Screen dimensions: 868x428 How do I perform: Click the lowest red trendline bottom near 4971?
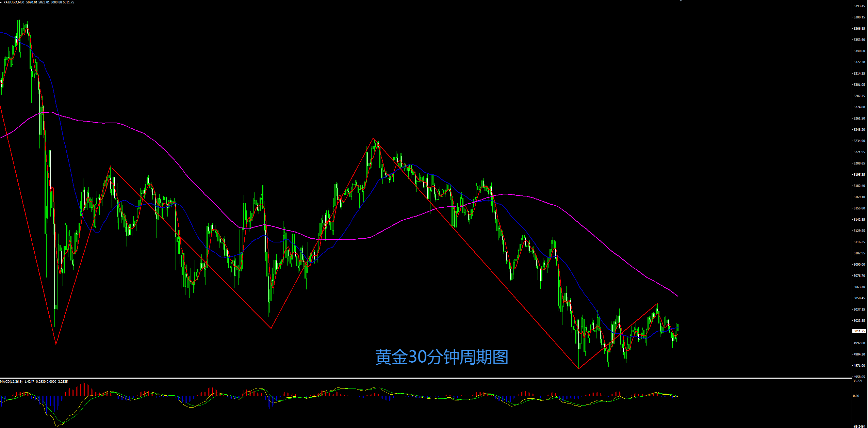pos(578,368)
